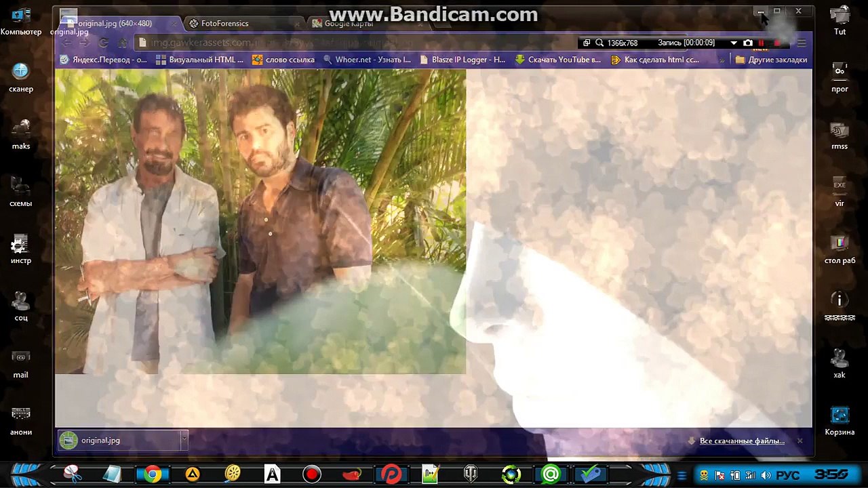Select the Tut desktop icon

[840, 21]
